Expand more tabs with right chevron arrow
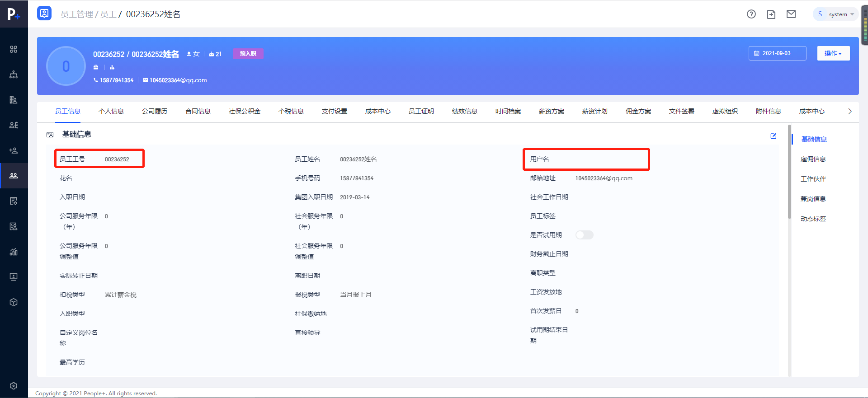 pos(849,111)
